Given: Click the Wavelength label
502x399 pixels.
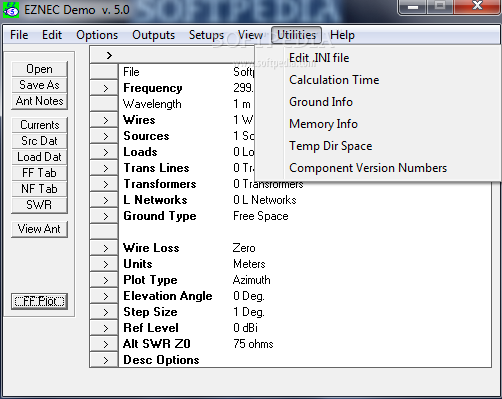Looking at the screenshot, I should (x=152, y=104).
